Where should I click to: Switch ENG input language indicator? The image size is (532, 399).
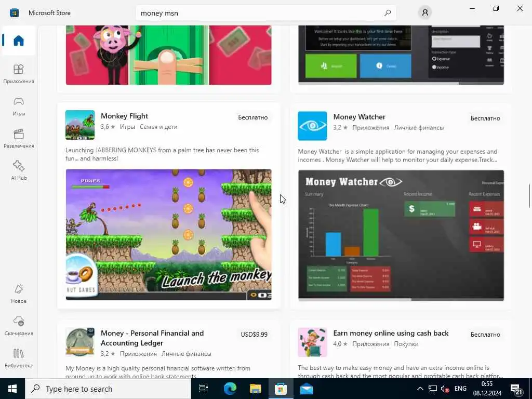[x=460, y=389]
